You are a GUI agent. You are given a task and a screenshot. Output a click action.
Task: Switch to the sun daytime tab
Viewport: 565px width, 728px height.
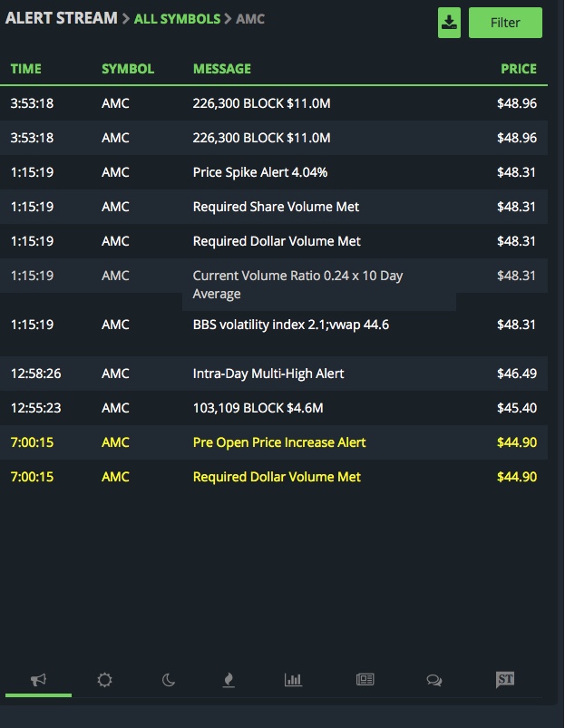coord(104,680)
